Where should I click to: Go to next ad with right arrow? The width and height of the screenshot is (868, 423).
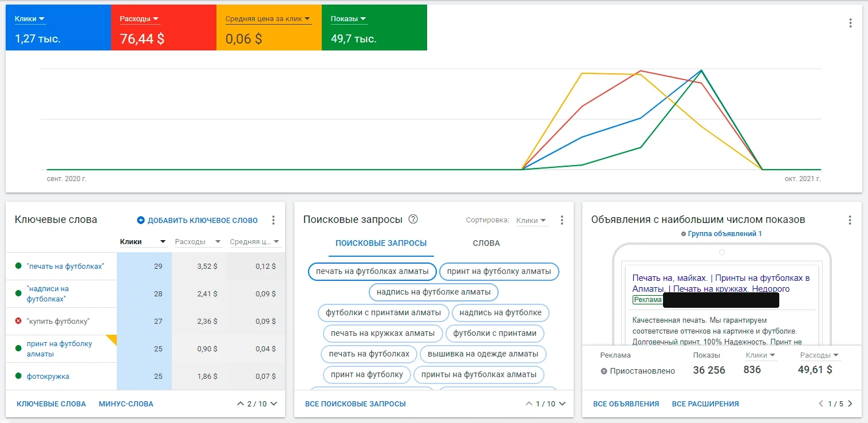coord(850,404)
